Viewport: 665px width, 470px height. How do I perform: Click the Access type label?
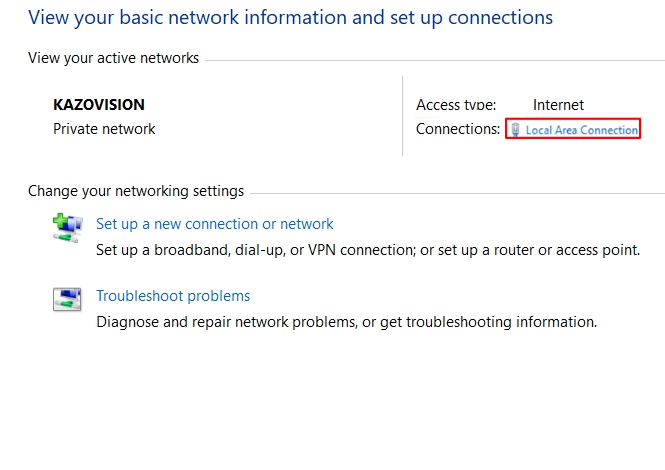[x=455, y=105]
